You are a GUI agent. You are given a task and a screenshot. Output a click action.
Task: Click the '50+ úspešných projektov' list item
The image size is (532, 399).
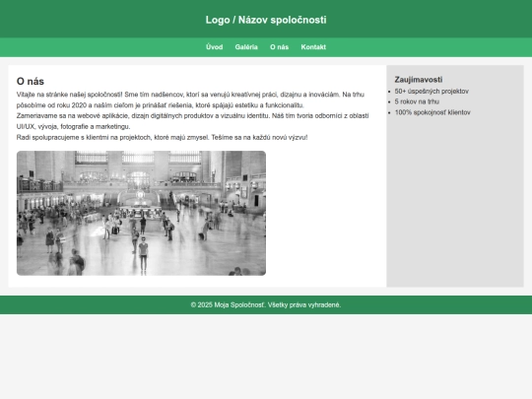432,92
